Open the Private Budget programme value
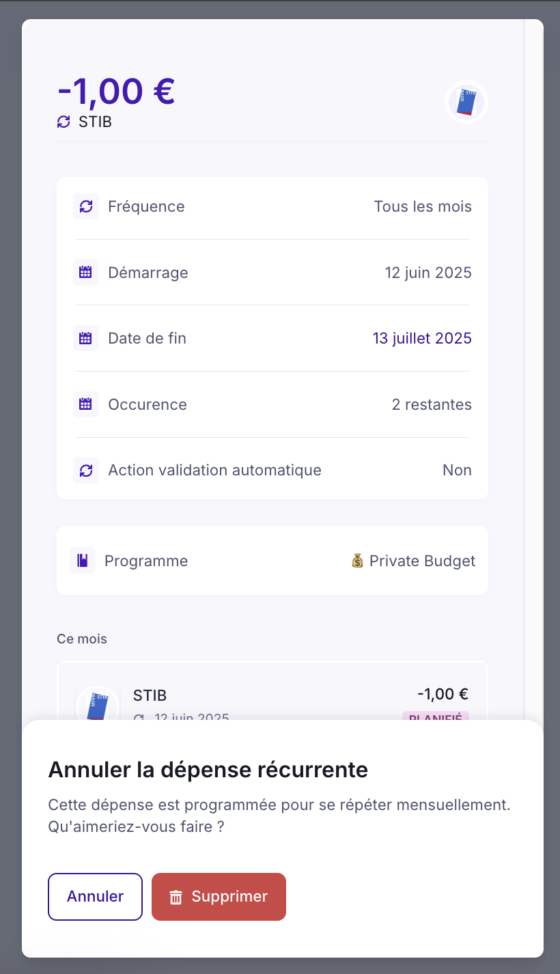 (413, 561)
